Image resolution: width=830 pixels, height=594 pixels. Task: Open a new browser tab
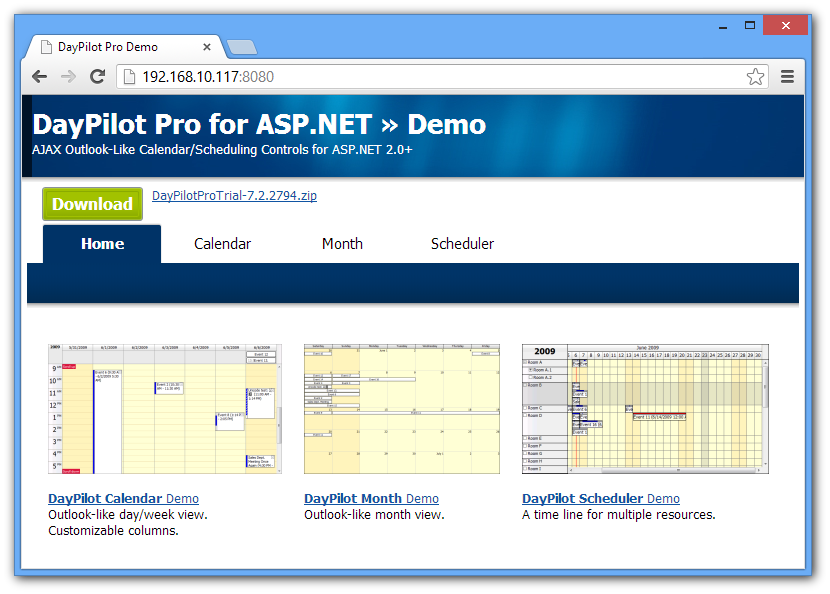coord(242,47)
